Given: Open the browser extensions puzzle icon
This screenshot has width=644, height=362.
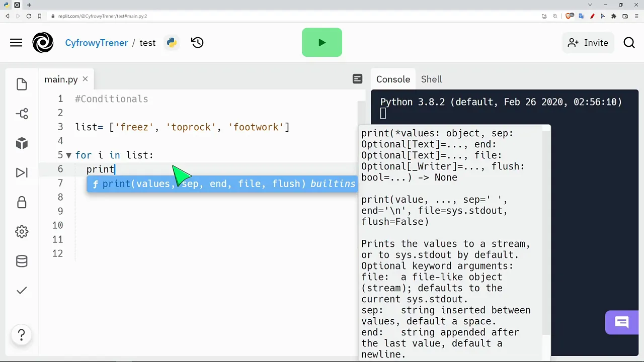Looking at the screenshot, I should pyautogui.click(x=614, y=16).
